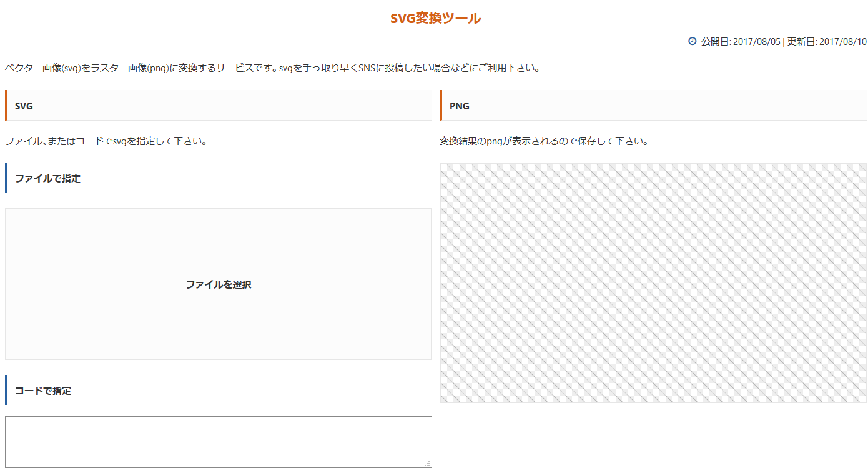Click the clock icon beside 公開日

pos(692,41)
